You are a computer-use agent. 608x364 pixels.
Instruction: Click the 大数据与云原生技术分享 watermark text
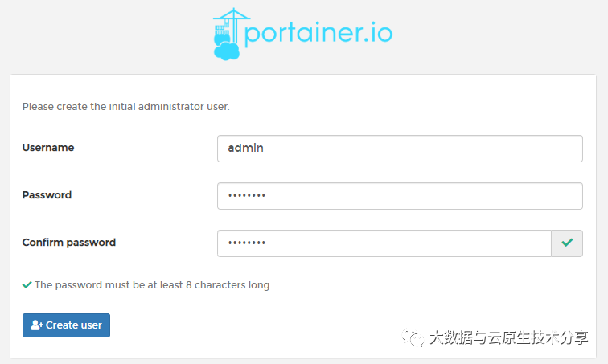pos(508,337)
